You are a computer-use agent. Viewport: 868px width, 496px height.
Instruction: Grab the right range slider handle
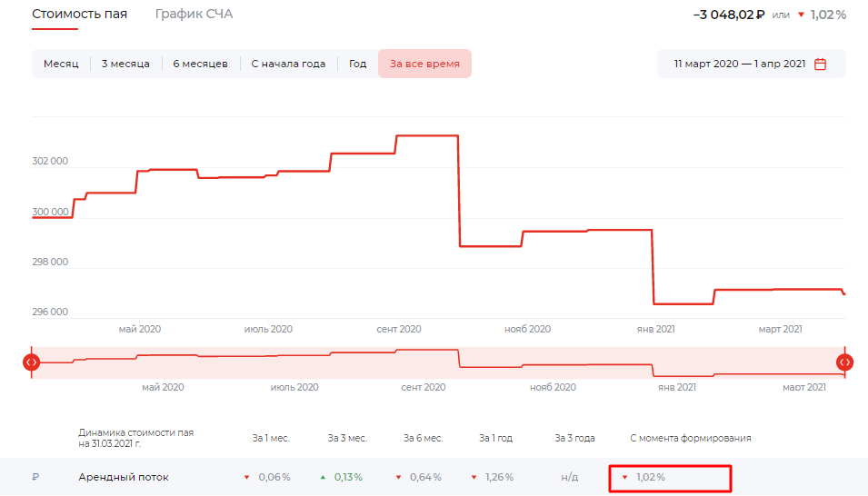point(845,362)
